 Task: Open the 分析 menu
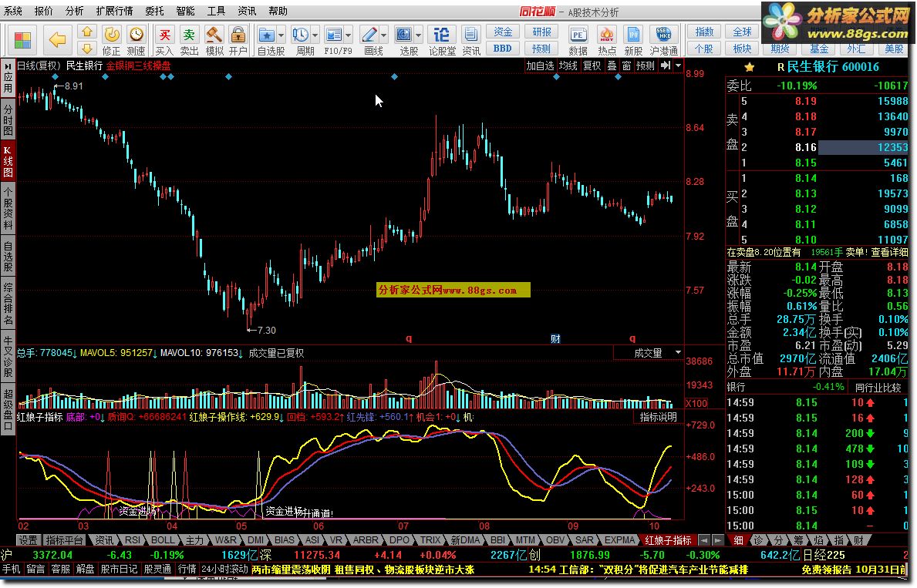pos(74,11)
